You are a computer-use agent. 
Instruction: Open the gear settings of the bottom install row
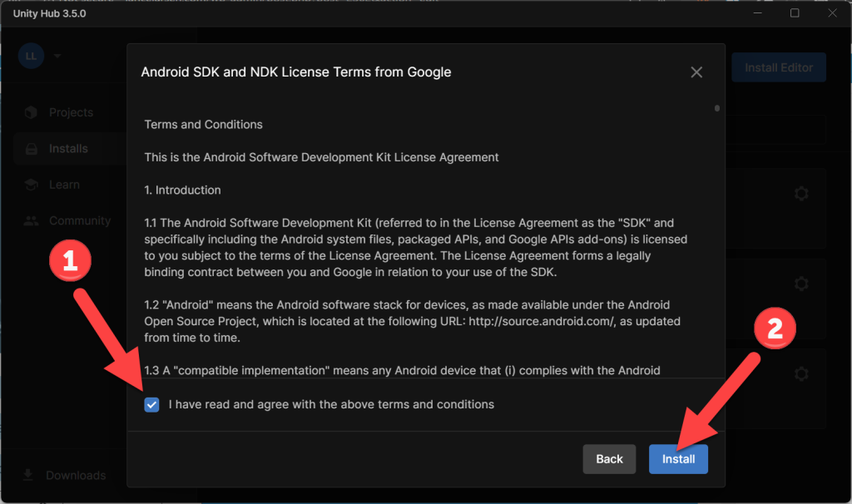click(801, 373)
